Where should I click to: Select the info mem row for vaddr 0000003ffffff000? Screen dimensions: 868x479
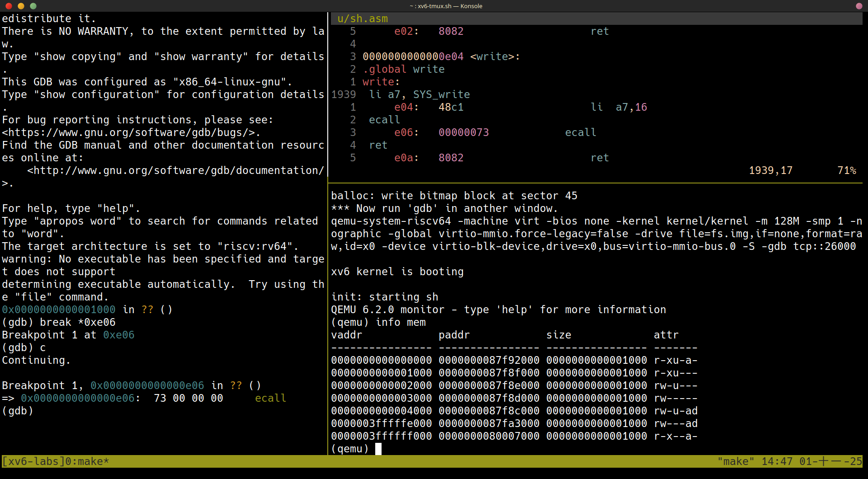(x=514, y=436)
